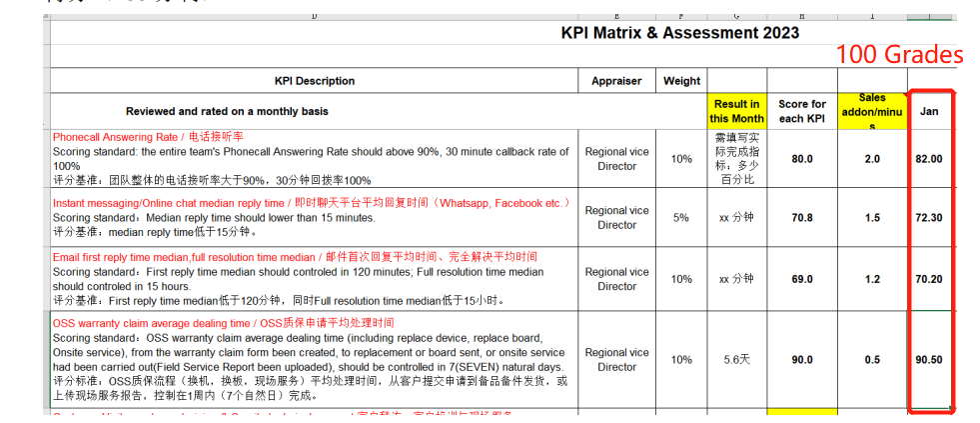Select the 'Result in this Month' yellow cell
Viewport: 980px width, 423px height.
click(x=737, y=111)
